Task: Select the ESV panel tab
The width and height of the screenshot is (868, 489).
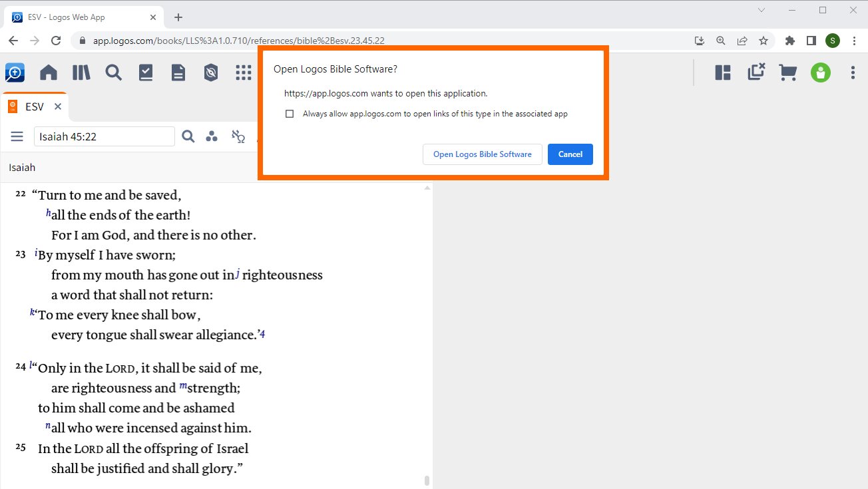Action: (35, 106)
